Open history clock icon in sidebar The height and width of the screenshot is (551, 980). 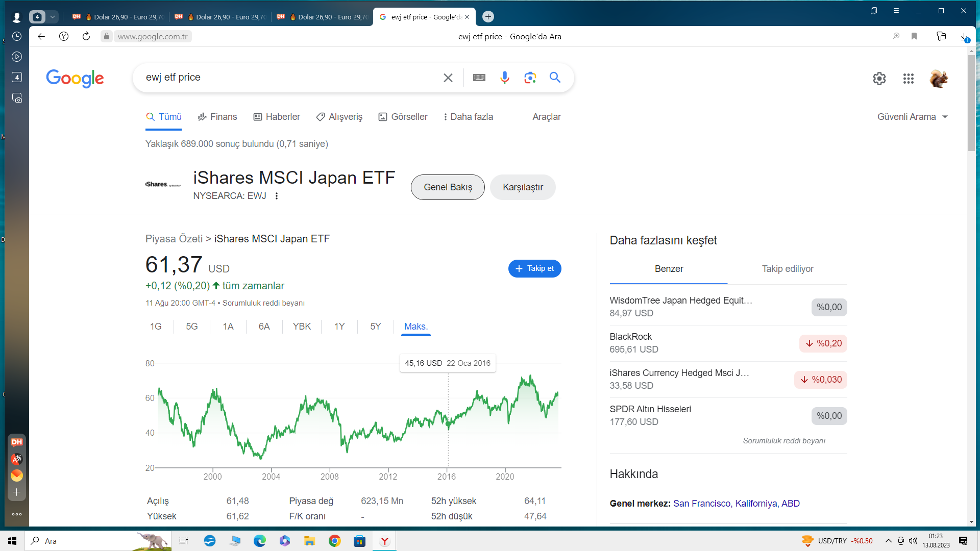tap(17, 37)
